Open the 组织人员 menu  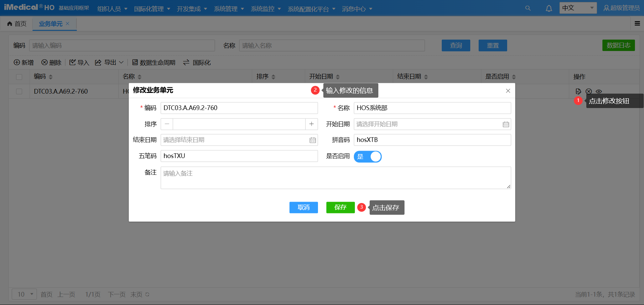112,9
